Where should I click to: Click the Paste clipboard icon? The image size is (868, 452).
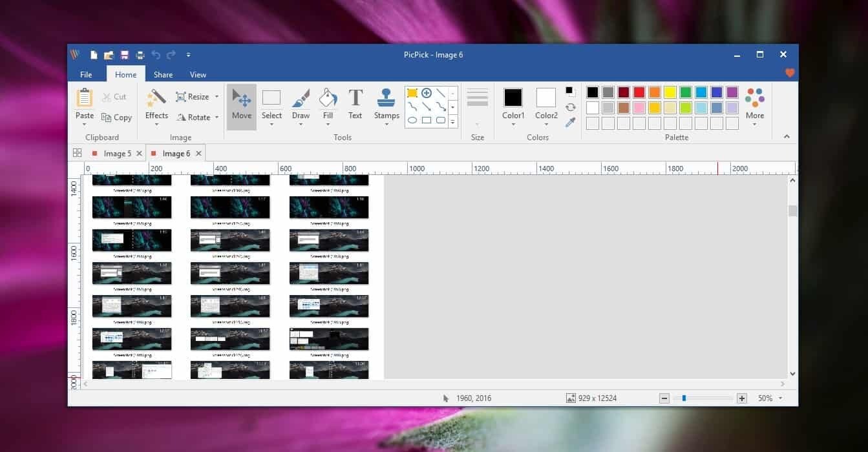(x=85, y=98)
